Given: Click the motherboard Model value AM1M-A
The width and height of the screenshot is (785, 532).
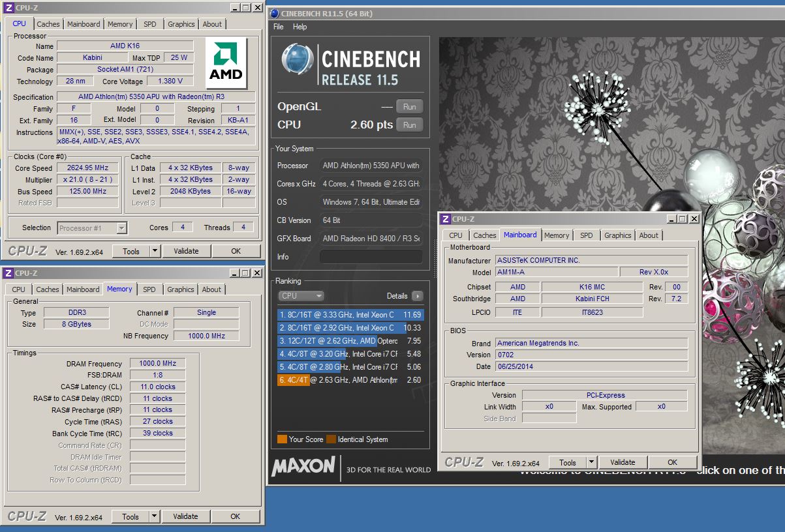Looking at the screenshot, I should (556, 273).
